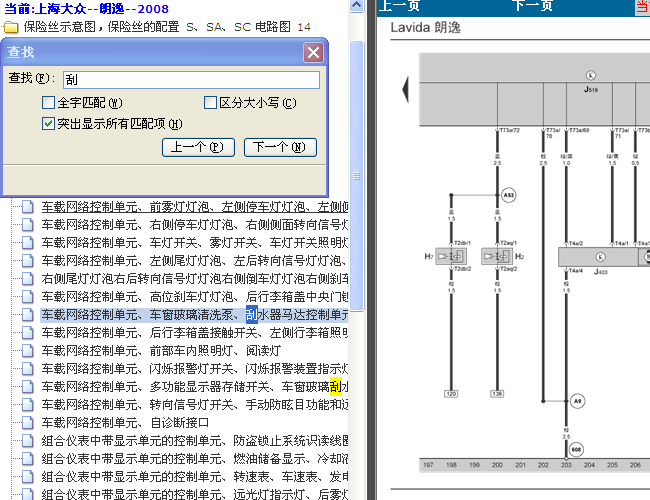Uncheck 突出显示所有匹配项 checkbox
Viewport: 650px width, 500px height.
click(49, 124)
